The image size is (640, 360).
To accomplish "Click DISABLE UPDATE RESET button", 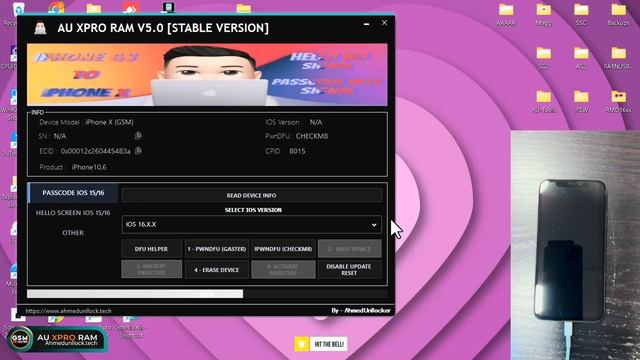I will pos(349,270).
